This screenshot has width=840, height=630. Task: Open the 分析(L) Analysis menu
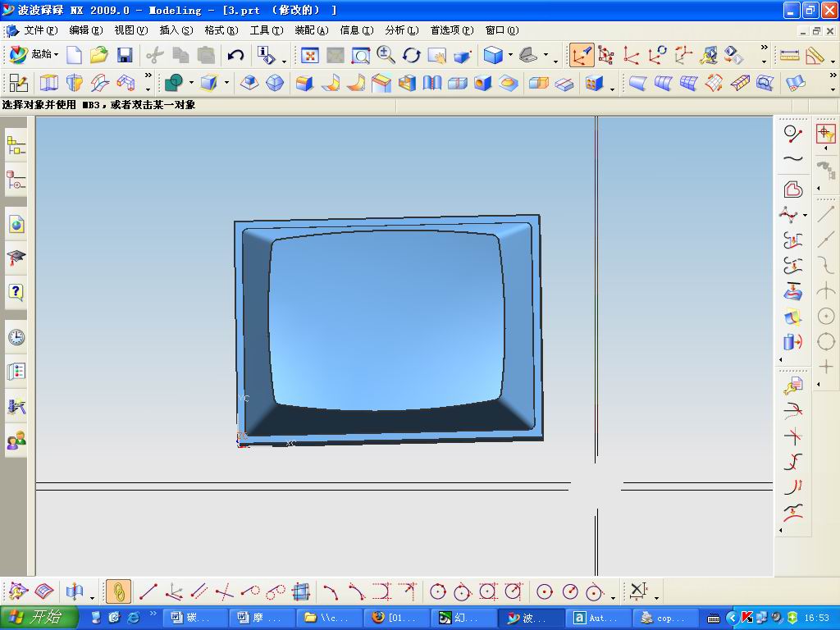tap(401, 30)
